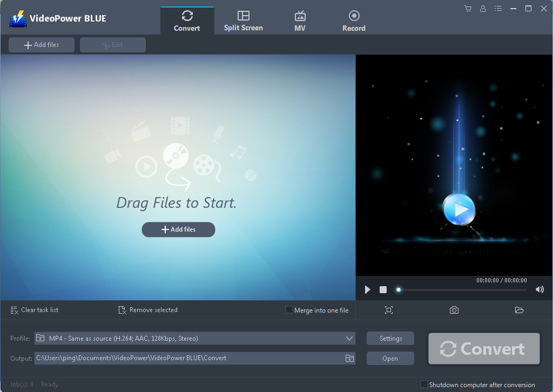This screenshot has height=392, width=553.
Task: Click the Job(s): 0 status text
Action: (x=22, y=384)
